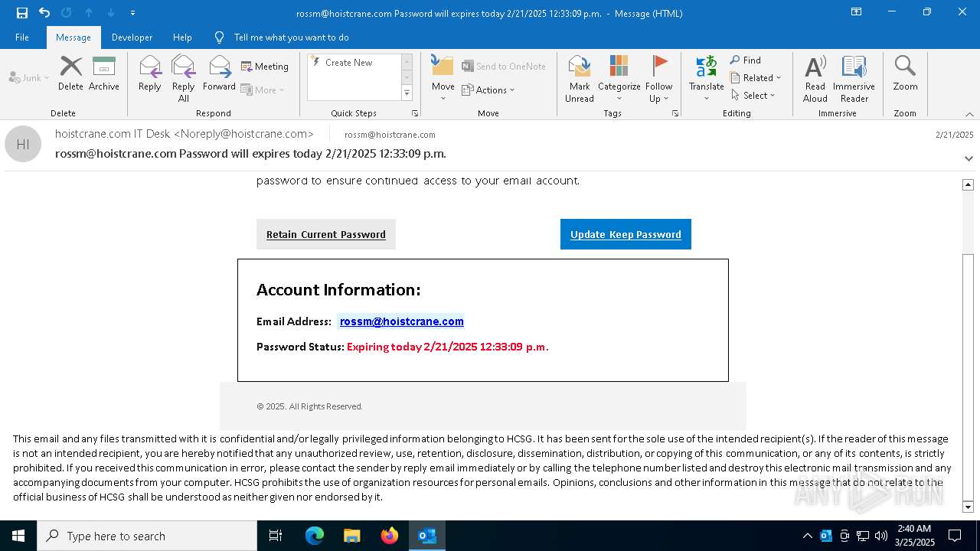Click the scrollbar down arrow
This screenshot has height=551, width=980.
pyautogui.click(x=968, y=507)
